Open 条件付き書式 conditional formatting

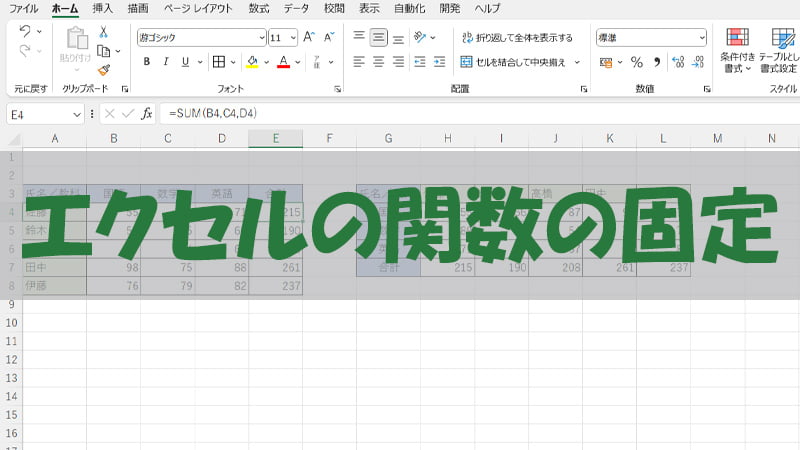738,50
